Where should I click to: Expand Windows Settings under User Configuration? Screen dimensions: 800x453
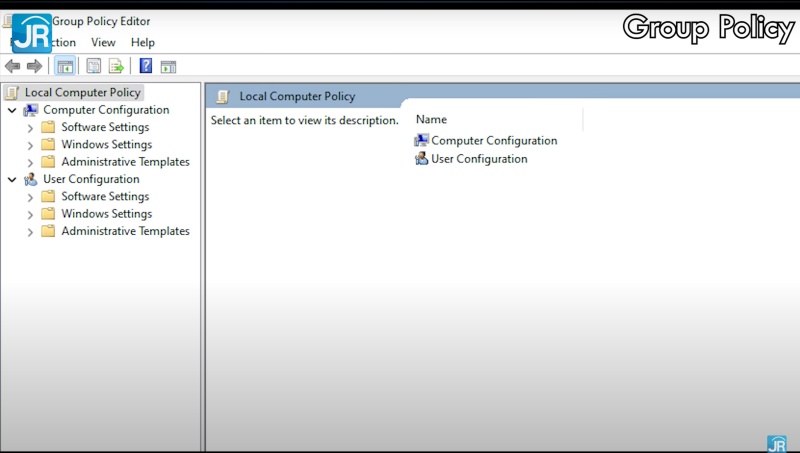(x=30, y=214)
